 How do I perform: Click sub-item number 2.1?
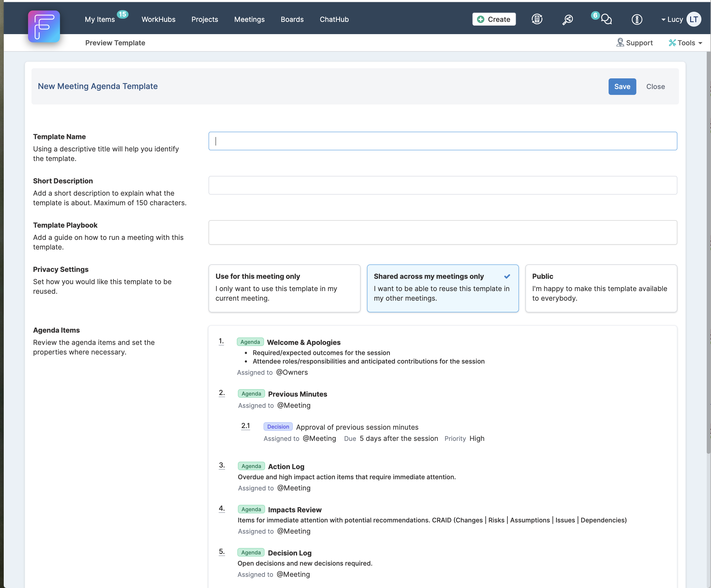[x=245, y=426]
